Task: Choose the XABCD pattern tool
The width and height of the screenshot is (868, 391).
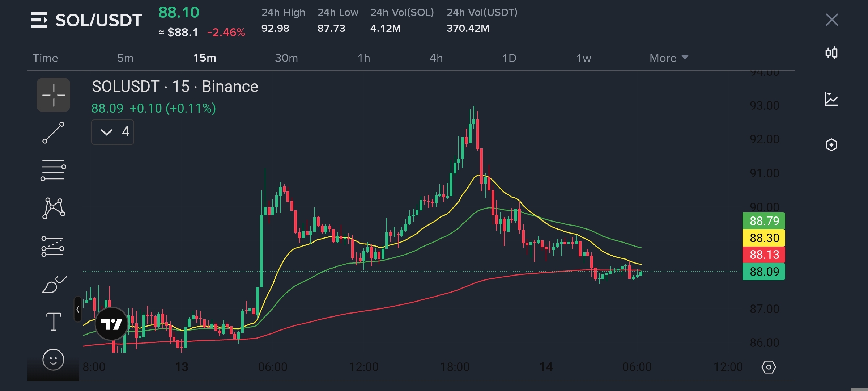Action: coord(54,208)
